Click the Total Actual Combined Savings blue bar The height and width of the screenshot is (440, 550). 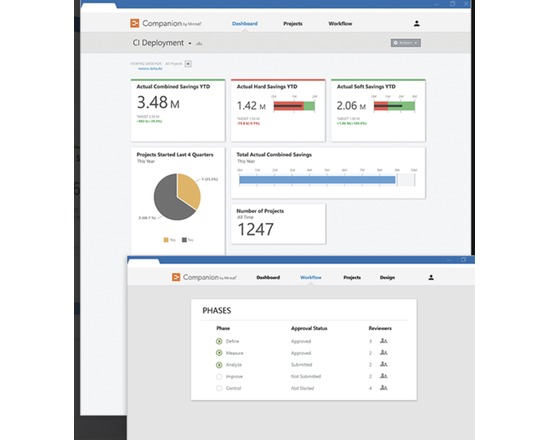coord(317,180)
